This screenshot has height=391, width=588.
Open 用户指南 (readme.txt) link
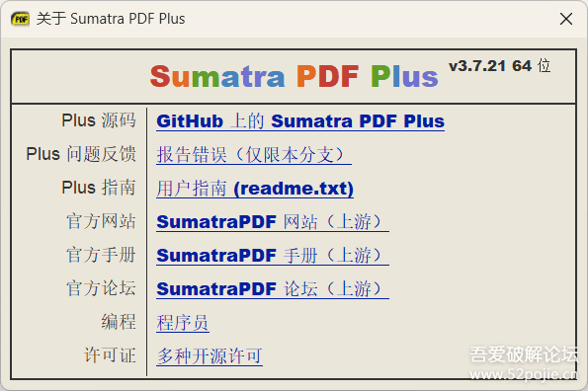(255, 189)
